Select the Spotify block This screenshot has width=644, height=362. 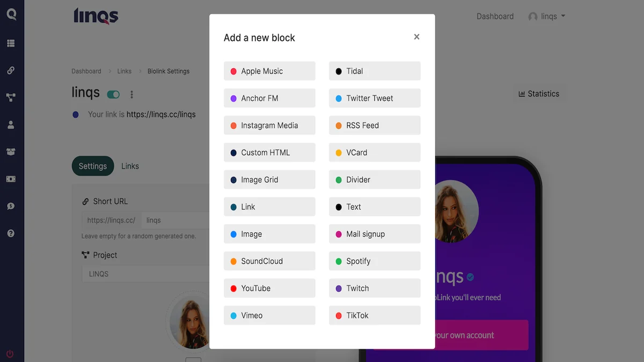click(375, 261)
